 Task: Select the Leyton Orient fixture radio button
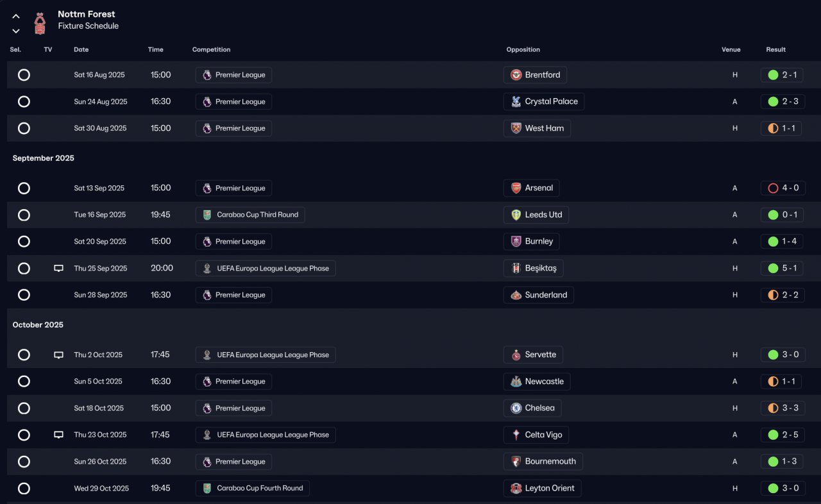pos(24,489)
